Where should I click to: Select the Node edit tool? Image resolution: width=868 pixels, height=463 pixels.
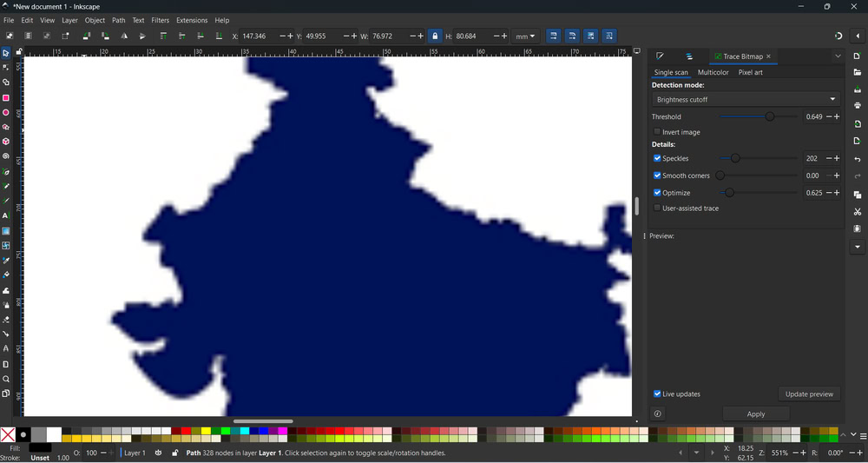(x=5, y=68)
